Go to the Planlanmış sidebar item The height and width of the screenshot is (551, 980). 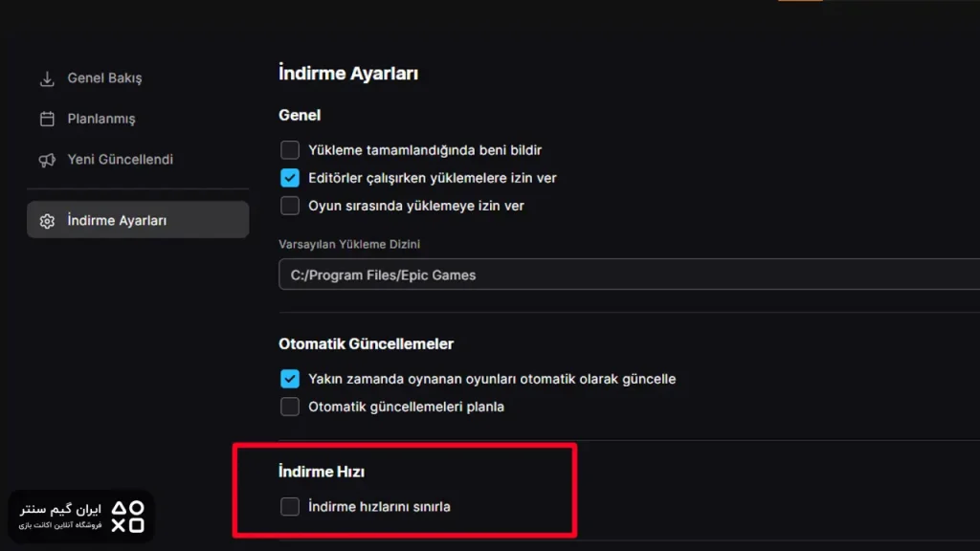tap(100, 120)
